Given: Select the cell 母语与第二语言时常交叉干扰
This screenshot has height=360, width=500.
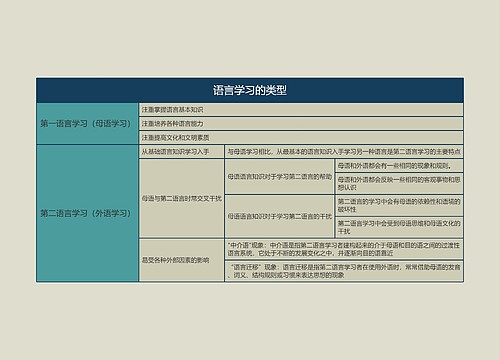Looking at the screenshot, I should pos(182,199).
